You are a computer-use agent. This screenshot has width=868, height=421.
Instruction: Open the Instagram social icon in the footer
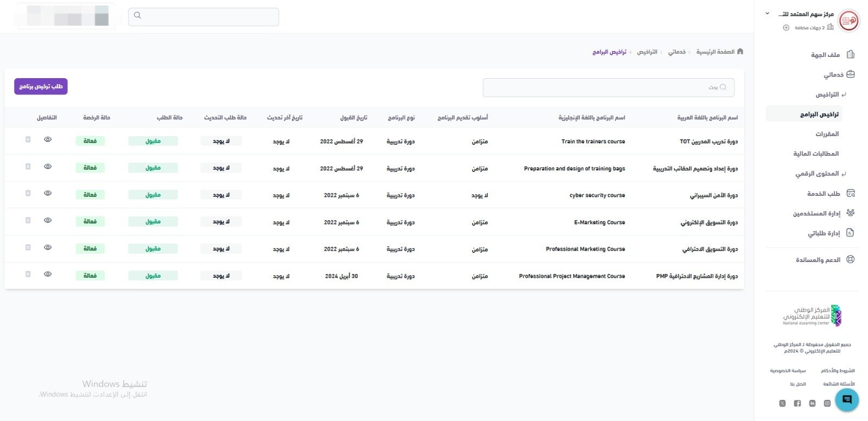pyautogui.click(x=827, y=403)
